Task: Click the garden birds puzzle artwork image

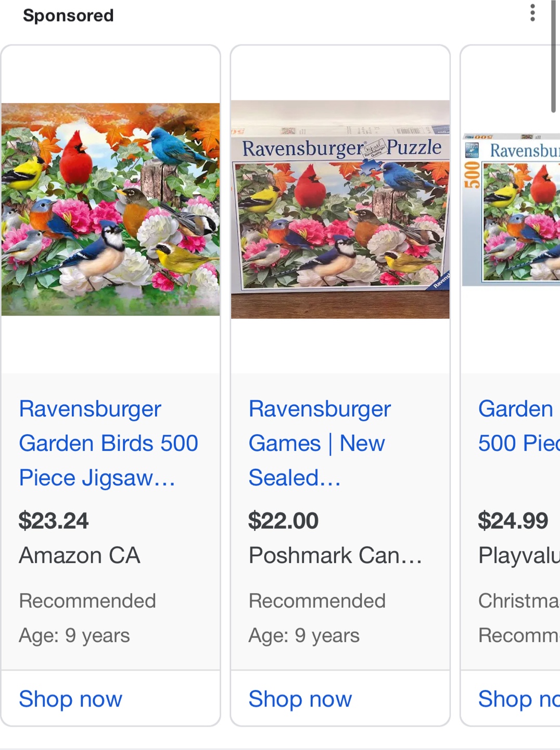Action: 110,209
